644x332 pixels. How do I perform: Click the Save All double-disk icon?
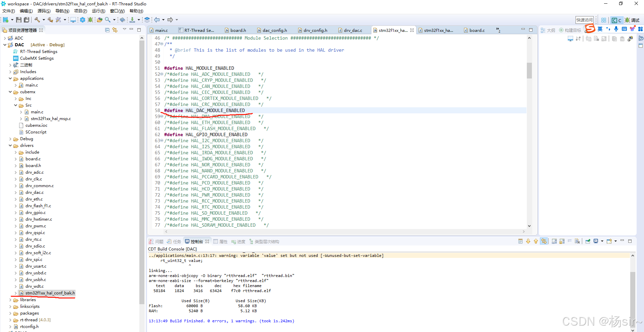[x=27, y=20]
